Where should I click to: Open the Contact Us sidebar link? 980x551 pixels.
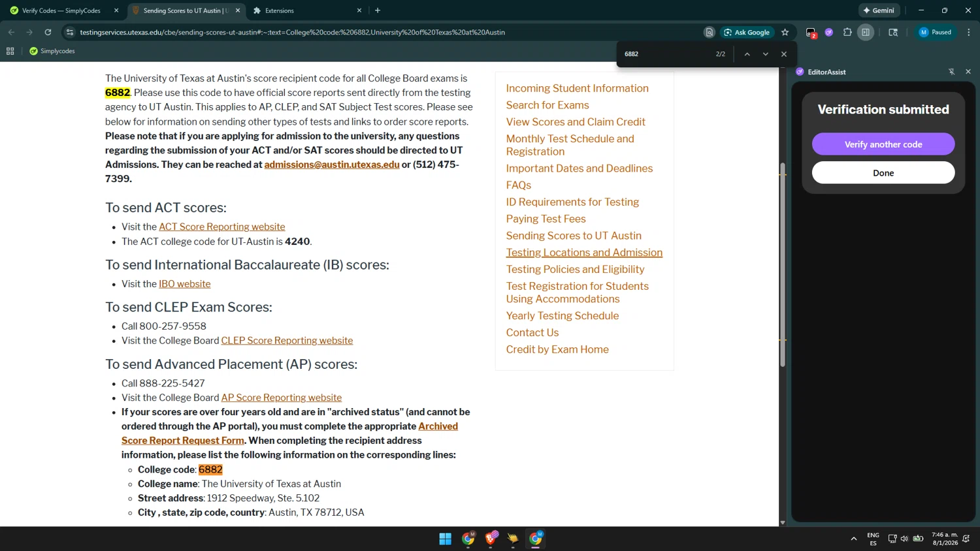pyautogui.click(x=532, y=333)
